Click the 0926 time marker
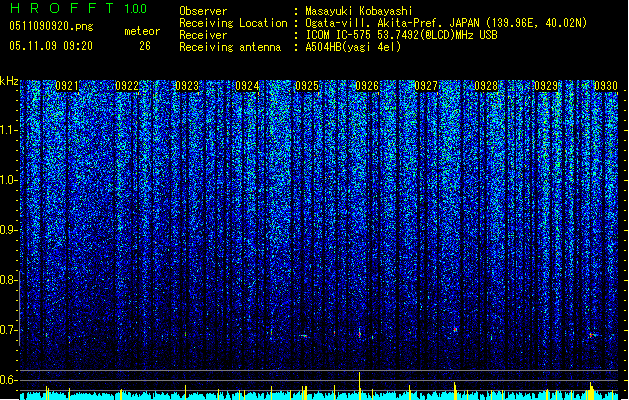629x400 pixels. point(367,86)
